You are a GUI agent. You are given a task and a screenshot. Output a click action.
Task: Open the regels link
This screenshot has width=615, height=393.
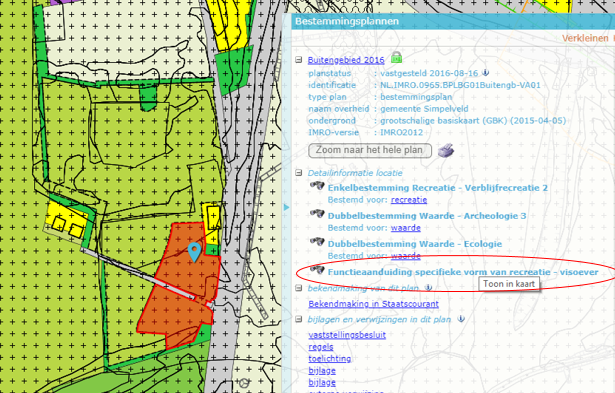[321, 347]
